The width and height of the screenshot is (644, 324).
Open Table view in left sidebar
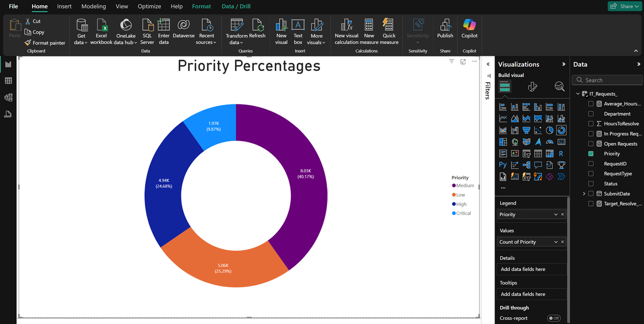tap(8, 81)
